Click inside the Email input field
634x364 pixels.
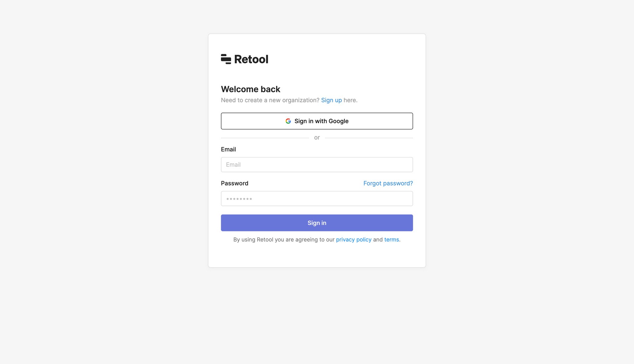click(x=317, y=164)
